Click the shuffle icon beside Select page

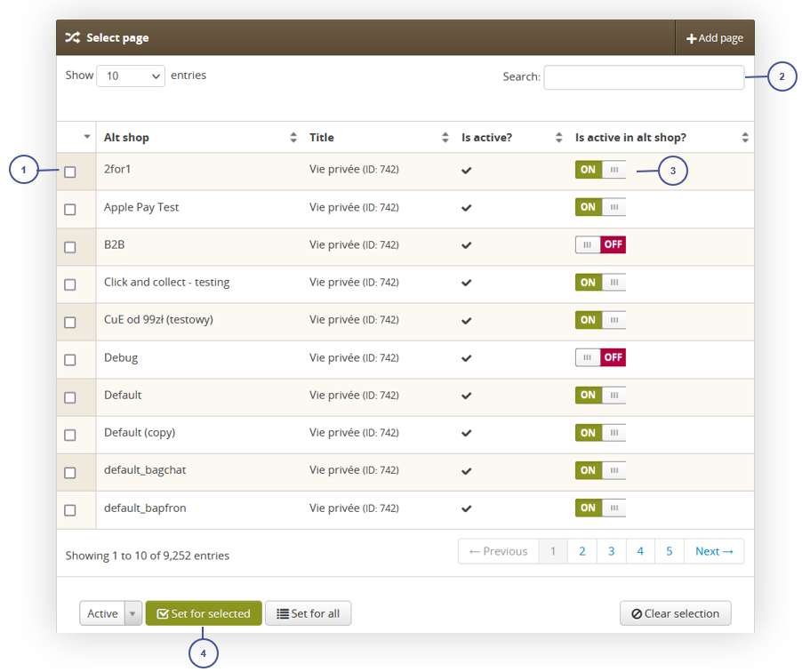pyautogui.click(x=73, y=38)
